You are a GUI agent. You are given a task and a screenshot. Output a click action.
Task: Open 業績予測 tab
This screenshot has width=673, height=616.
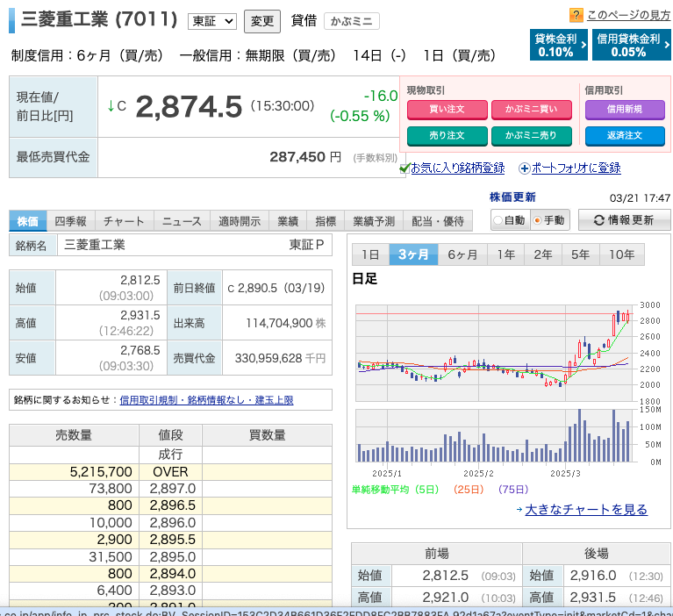pyautogui.click(x=374, y=221)
